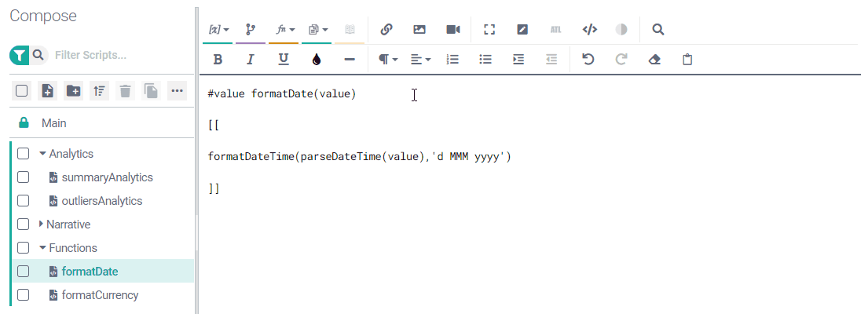Insert a hyperlink with the link icon

[386, 30]
